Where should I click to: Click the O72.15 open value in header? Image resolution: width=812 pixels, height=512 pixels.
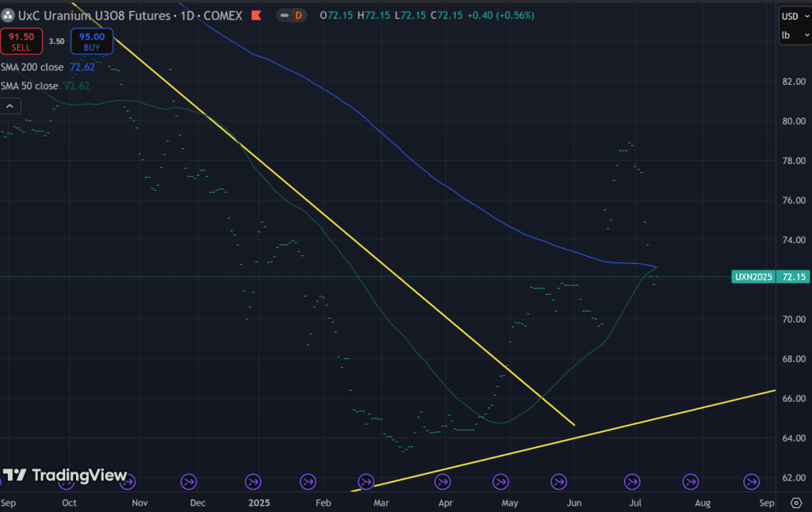coord(336,16)
